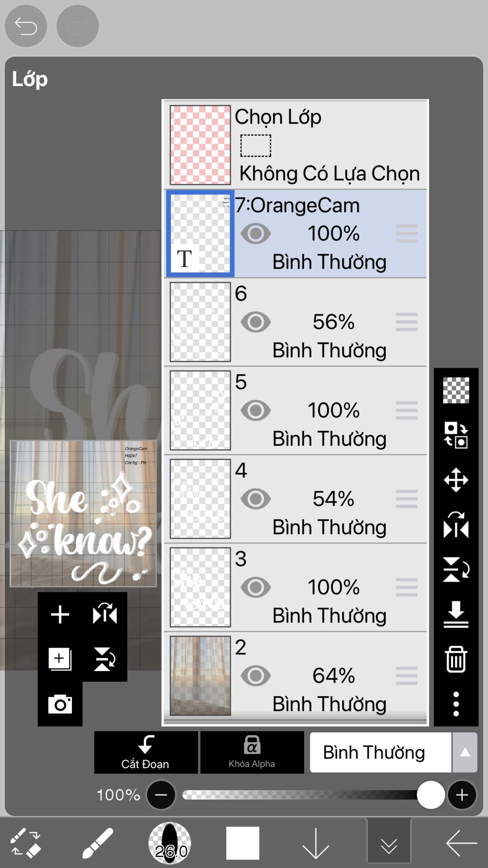The height and width of the screenshot is (868, 488).
Task: Tap the camera import icon
Action: point(60,704)
